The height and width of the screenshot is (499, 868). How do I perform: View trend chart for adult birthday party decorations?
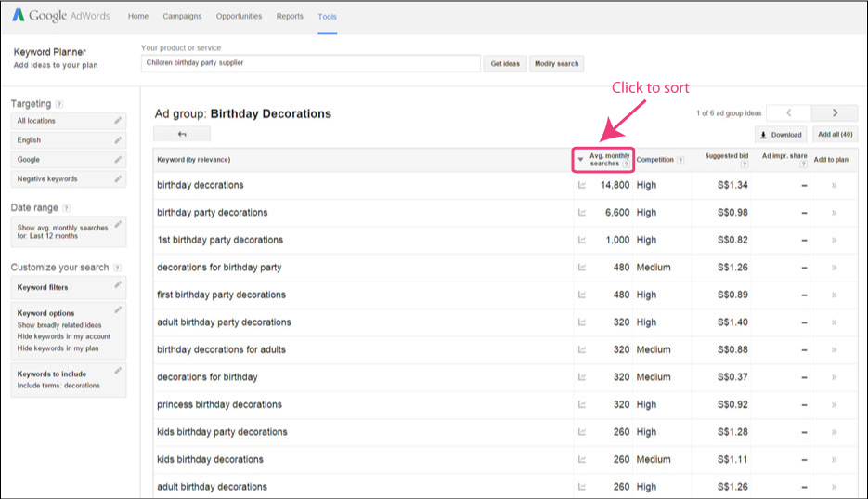point(582,322)
